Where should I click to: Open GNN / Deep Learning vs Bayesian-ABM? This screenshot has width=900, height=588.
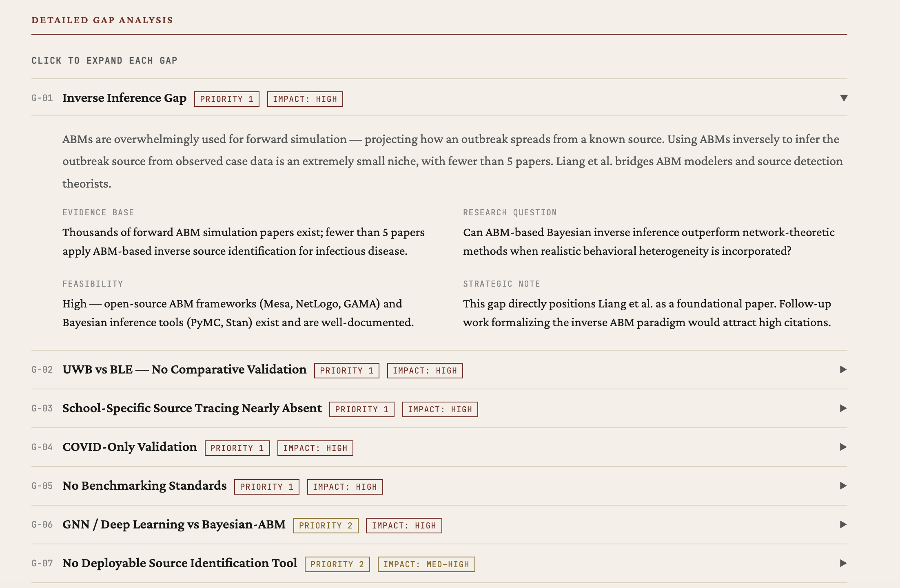pos(174,524)
